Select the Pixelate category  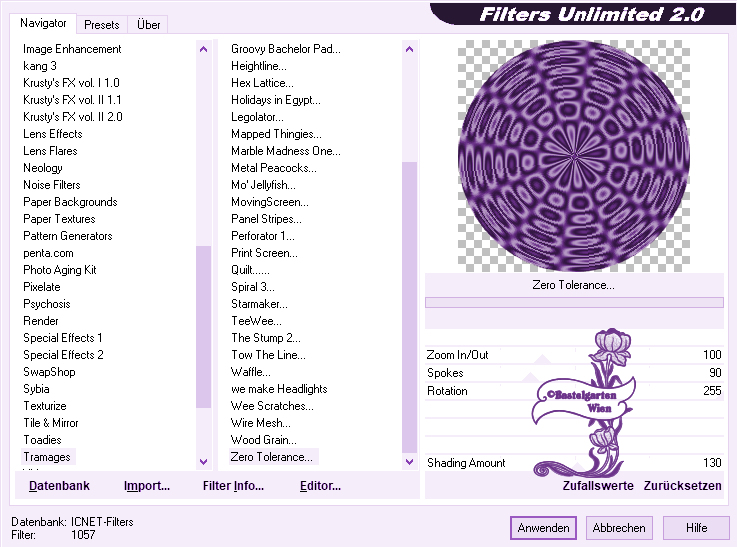(42, 287)
